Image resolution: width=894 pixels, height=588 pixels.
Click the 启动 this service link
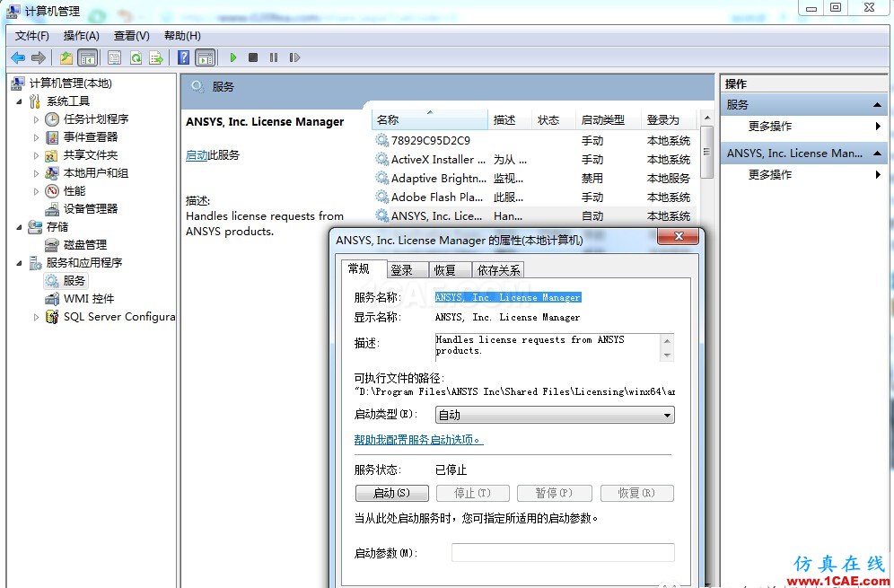click(x=197, y=155)
